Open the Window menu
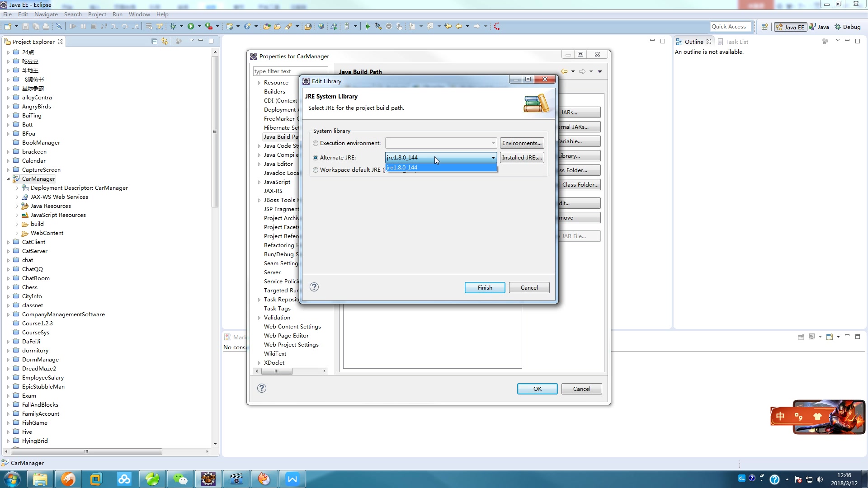The image size is (868, 488). click(139, 14)
